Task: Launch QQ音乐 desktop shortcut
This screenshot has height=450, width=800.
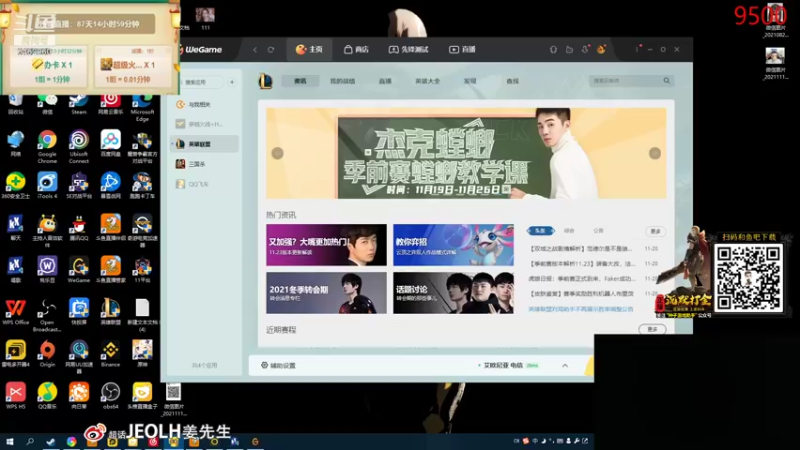Action: tap(47, 396)
